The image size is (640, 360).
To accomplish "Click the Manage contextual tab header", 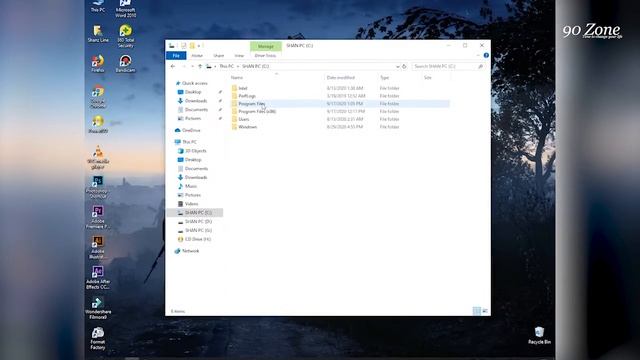I will tap(266, 46).
